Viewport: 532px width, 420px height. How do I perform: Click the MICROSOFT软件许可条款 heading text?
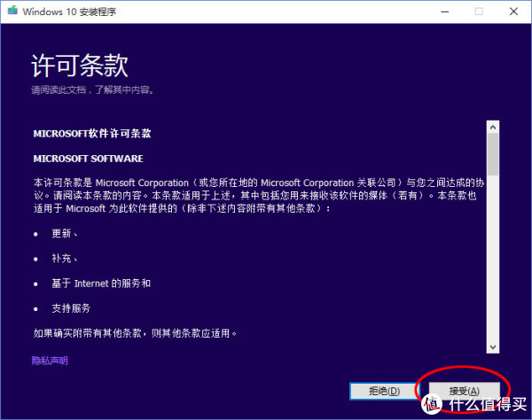click(x=92, y=133)
